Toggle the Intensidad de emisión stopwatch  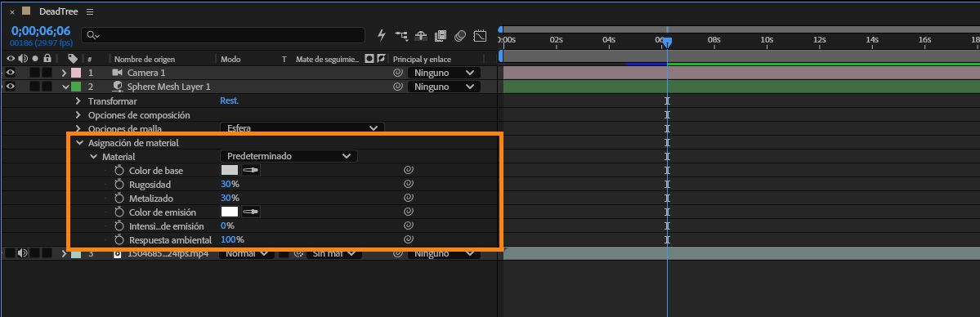pos(119,225)
